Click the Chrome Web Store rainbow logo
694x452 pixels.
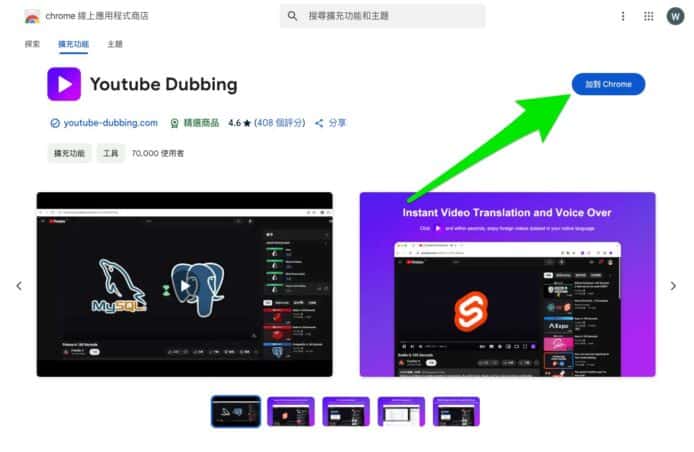pos(32,16)
